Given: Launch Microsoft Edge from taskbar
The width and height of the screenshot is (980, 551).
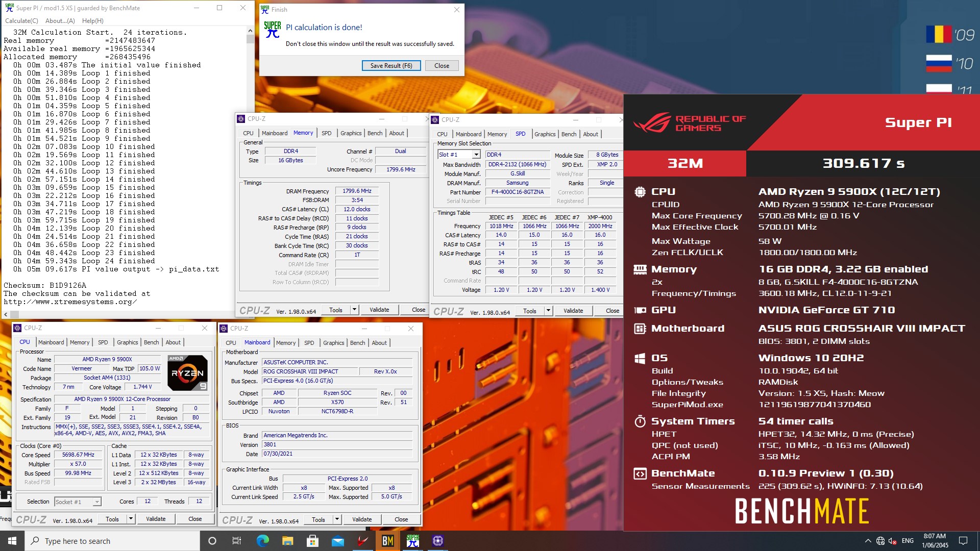Looking at the screenshot, I should pyautogui.click(x=262, y=541).
